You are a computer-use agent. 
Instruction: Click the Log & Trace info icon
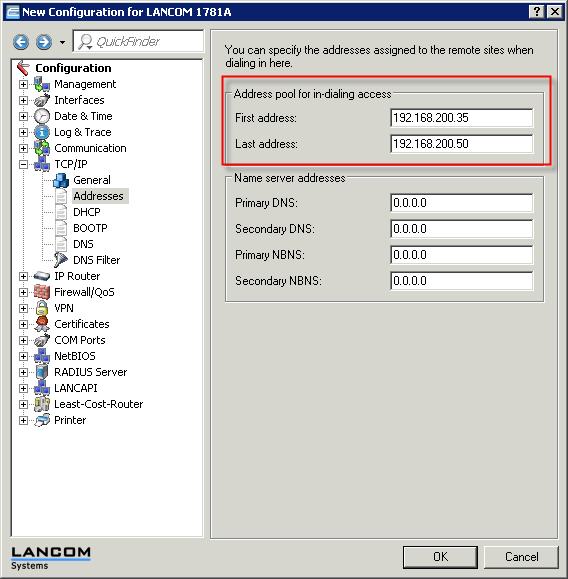(x=42, y=132)
